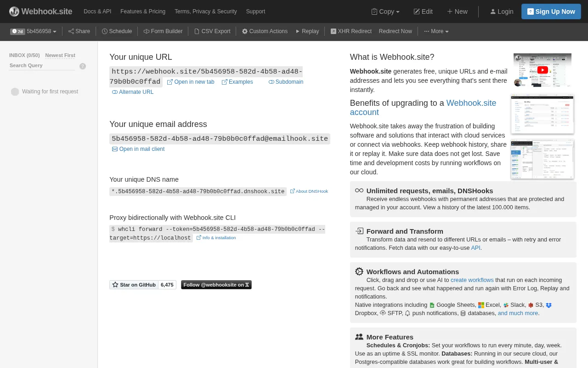This screenshot has height=368, width=588.
Task: Click the and much more link
Action: [518, 313]
